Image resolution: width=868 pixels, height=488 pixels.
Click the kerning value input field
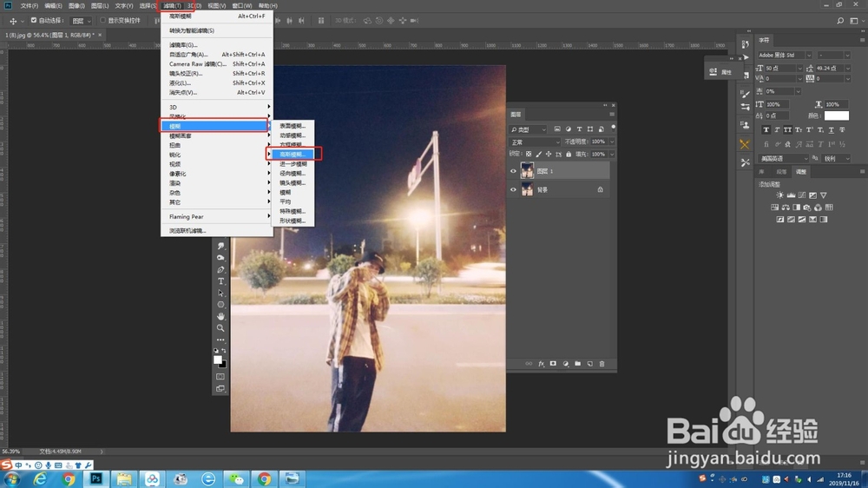click(779, 79)
